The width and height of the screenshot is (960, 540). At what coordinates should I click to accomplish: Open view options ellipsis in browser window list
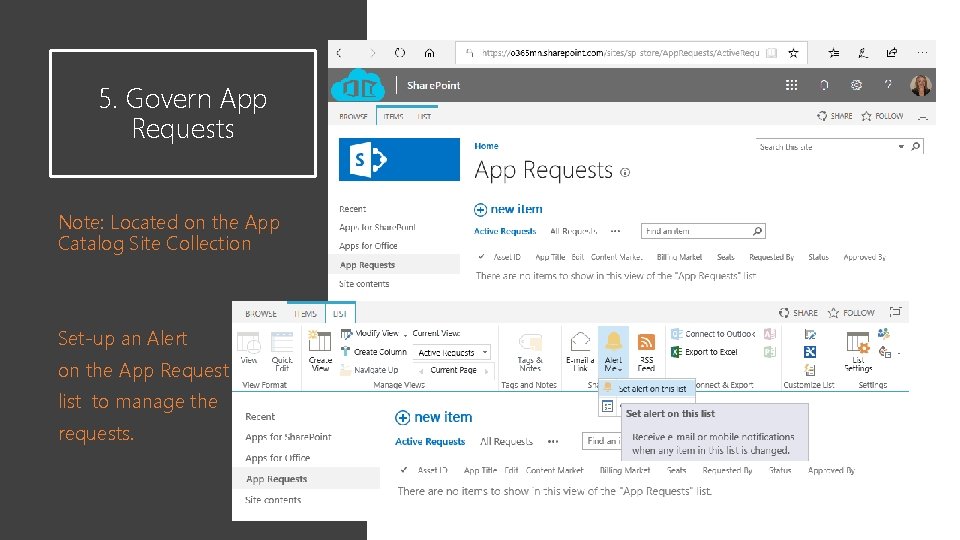coord(615,231)
